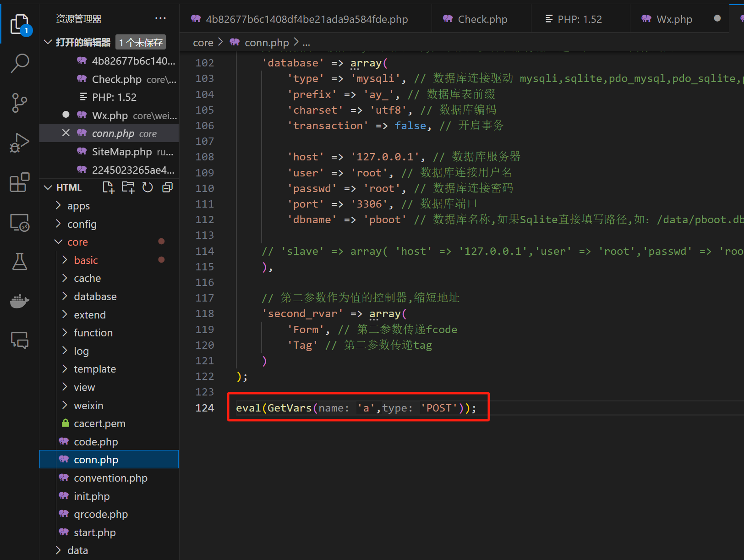
Task: Expand the extend folder
Action: pyautogui.click(x=65, y=314)
